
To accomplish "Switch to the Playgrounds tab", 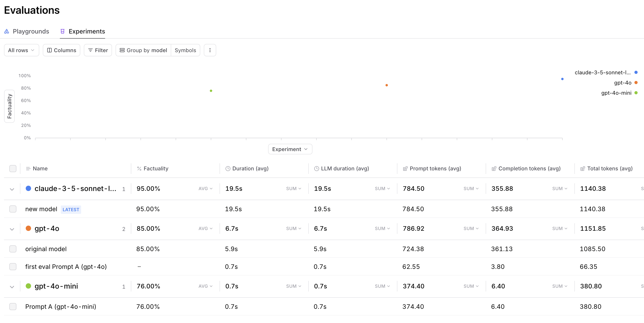I will [x=31, y=31].
